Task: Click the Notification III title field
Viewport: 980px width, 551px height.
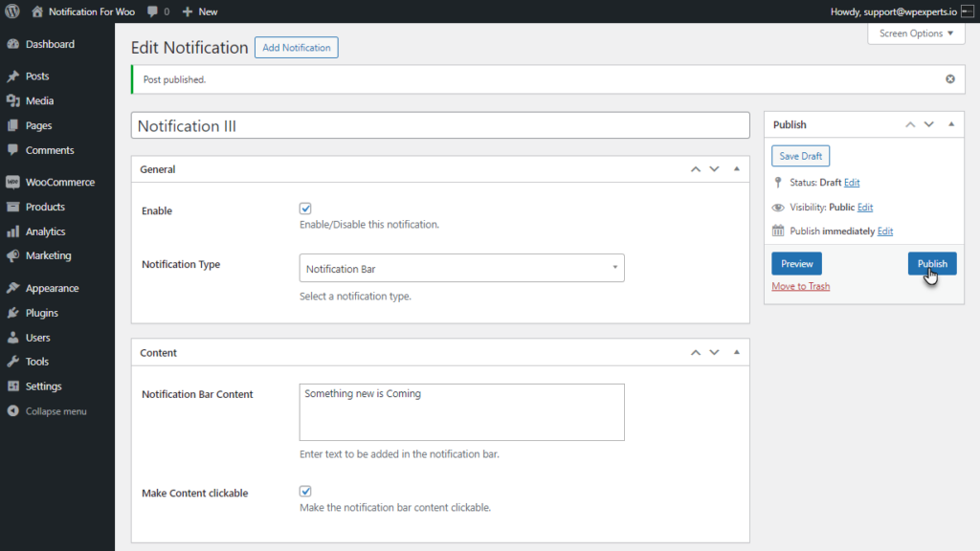Action: pos(440,125)
